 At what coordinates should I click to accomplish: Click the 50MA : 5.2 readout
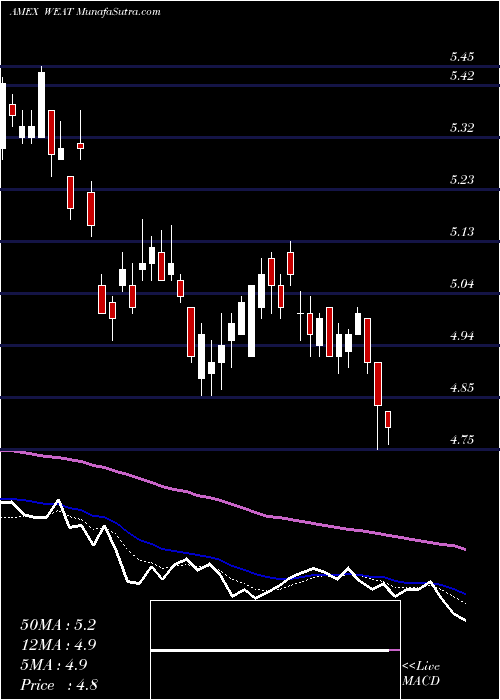point(58,625)
